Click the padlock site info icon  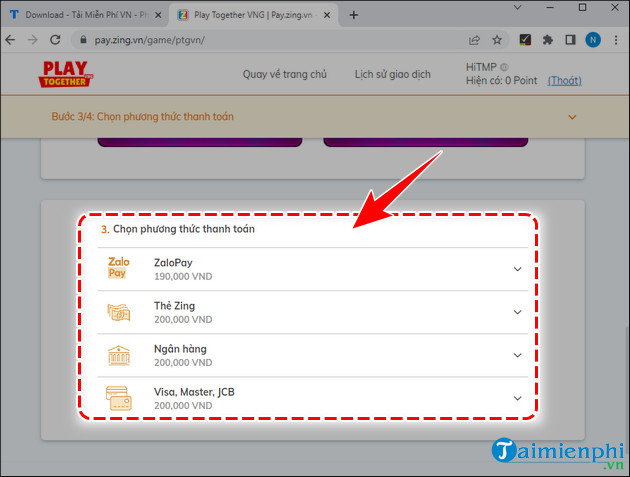click(x=83, y=39)
